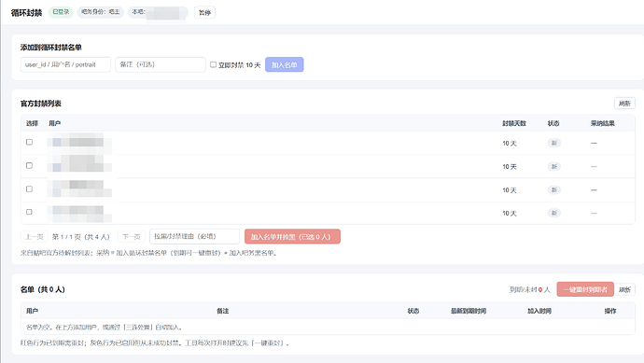Refresh the 名单 section with 刷新
This screenshot has height=363, width=644.
(x=624, y=289)
